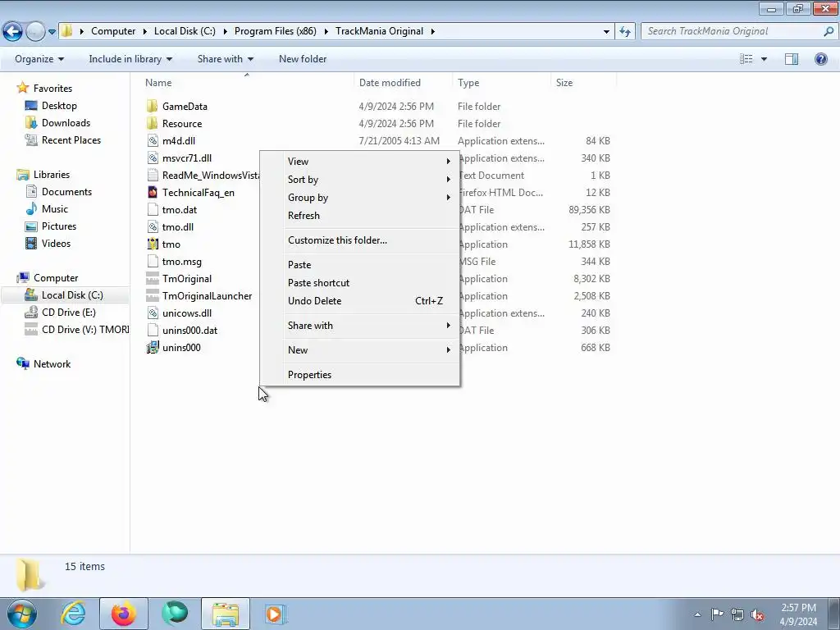Image resolution: width=840 pixels, height=630 pixels.
Task: Select the unins000 uninstaller icon
Action: pyautogui.click(x=153, y=348)
